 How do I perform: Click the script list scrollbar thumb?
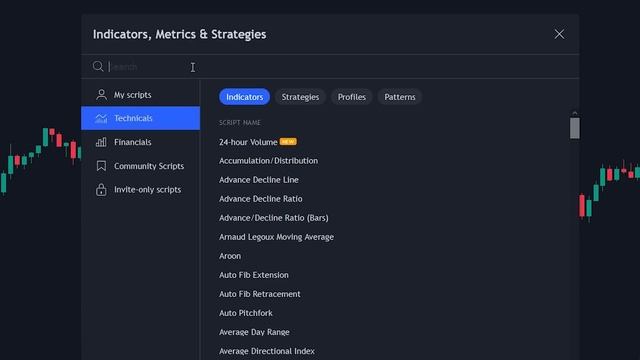point(575,128)
